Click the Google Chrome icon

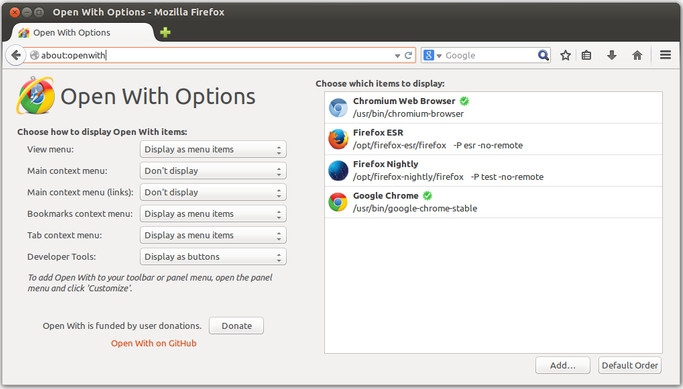pyautogui.click(x=338, y=202)
